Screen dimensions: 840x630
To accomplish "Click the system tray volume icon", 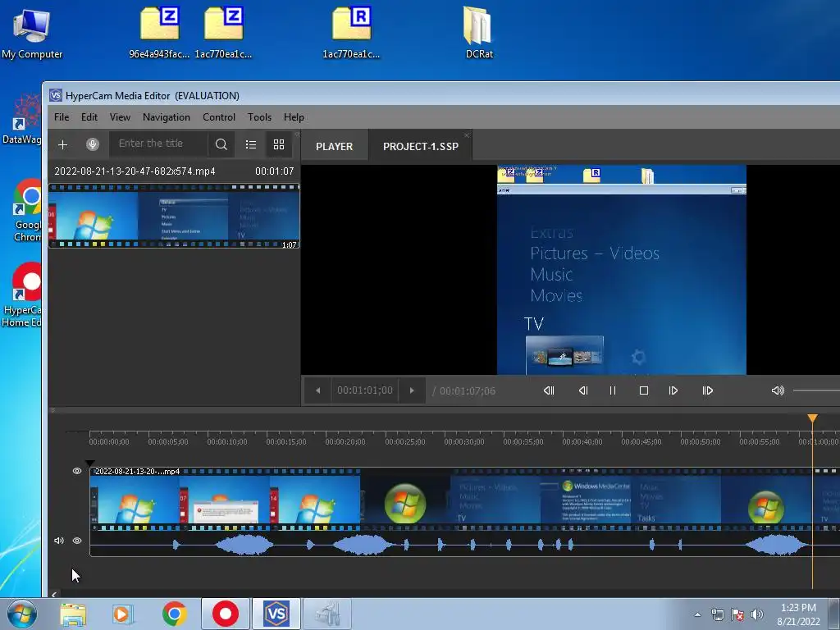I will coord(757,614).
